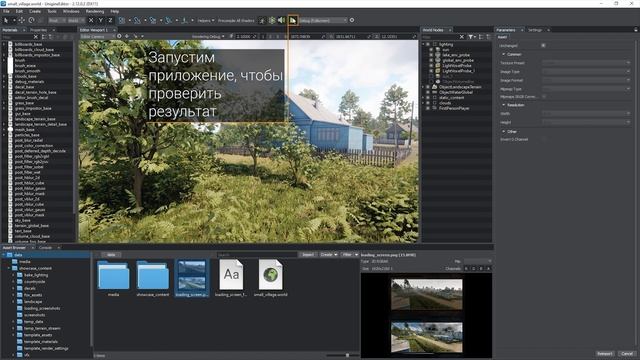Collapse the lighting node group
640x360 pixels.
[423, 44]
